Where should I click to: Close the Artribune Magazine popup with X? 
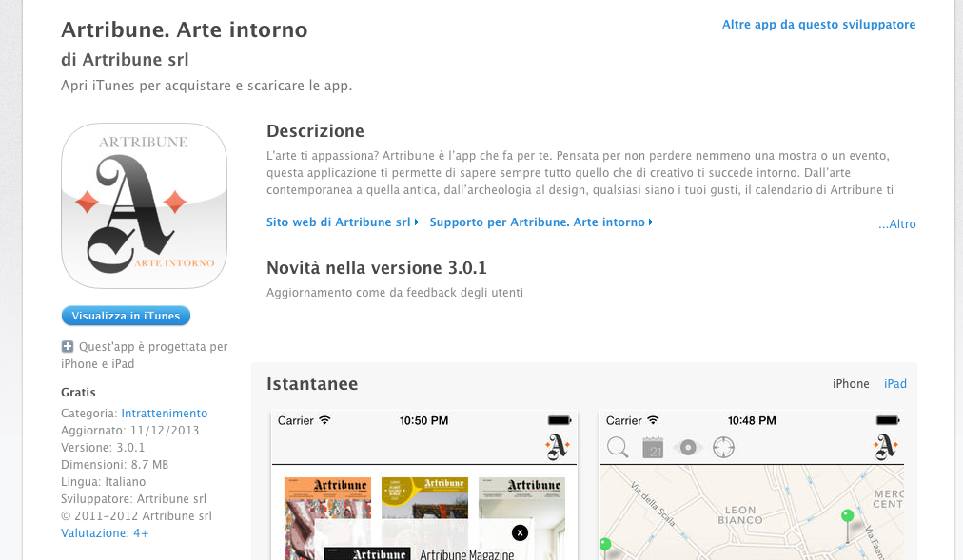point(521,532)
